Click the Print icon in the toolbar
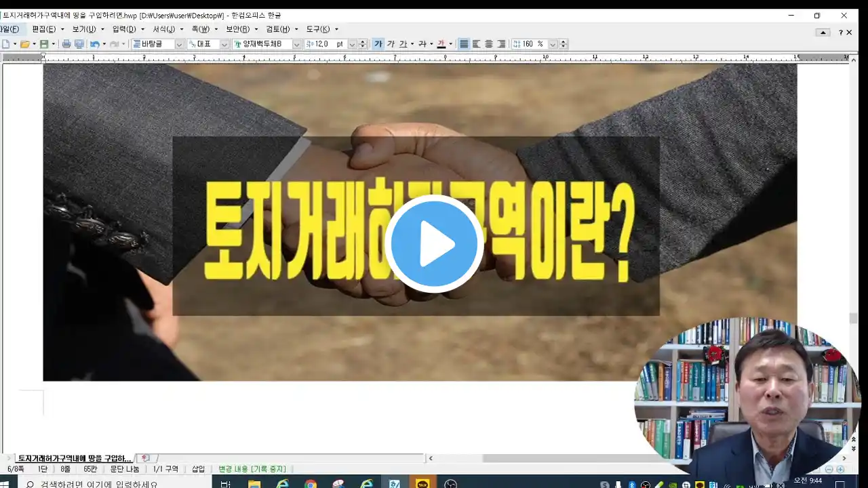This screenshot has width=868, height=488. coord(66,44)
